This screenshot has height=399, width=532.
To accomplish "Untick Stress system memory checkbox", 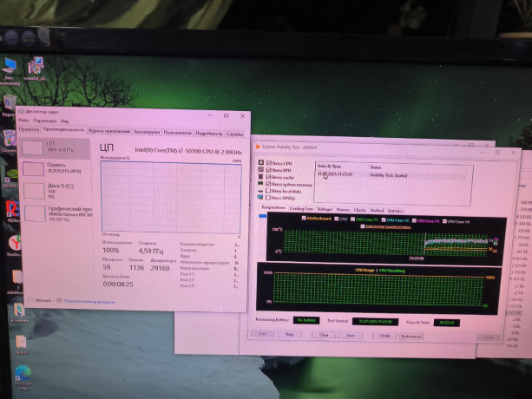I will 268,184.
